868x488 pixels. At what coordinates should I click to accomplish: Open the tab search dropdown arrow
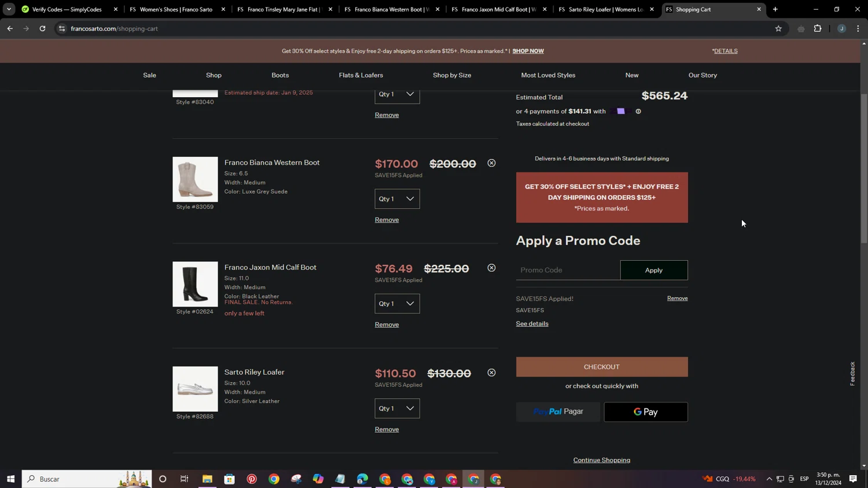(9, 9)
